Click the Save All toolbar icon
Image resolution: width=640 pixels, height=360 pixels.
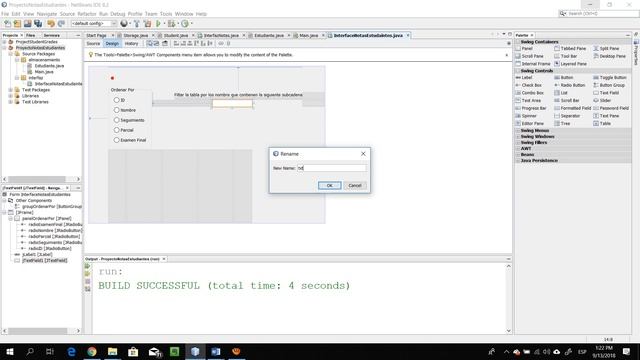(x=38, y=24)
